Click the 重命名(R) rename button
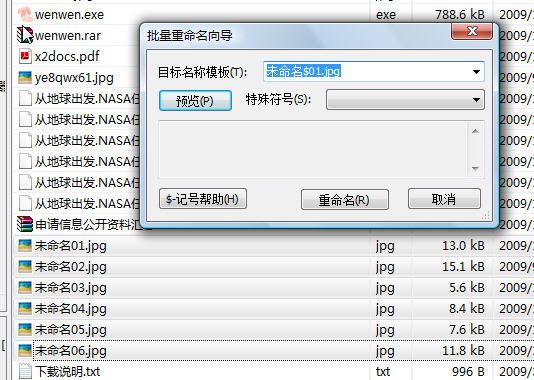This screenshot has height=380, width=534. pyautogui.click(x=345, y=200)
